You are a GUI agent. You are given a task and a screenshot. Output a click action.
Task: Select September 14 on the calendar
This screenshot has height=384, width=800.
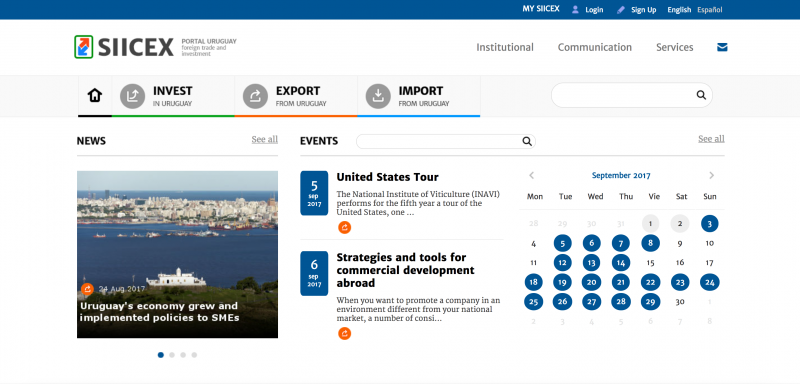tap(620, 263)
